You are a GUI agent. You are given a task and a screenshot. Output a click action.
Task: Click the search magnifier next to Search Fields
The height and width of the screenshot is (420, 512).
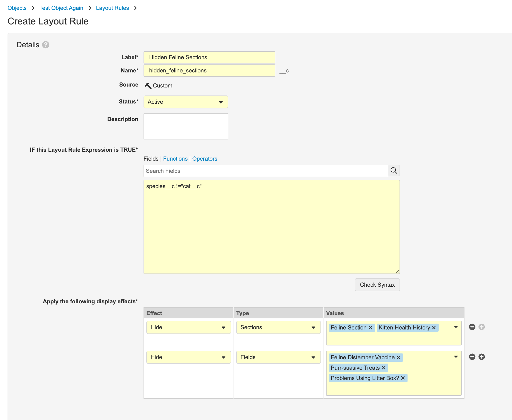394,170
